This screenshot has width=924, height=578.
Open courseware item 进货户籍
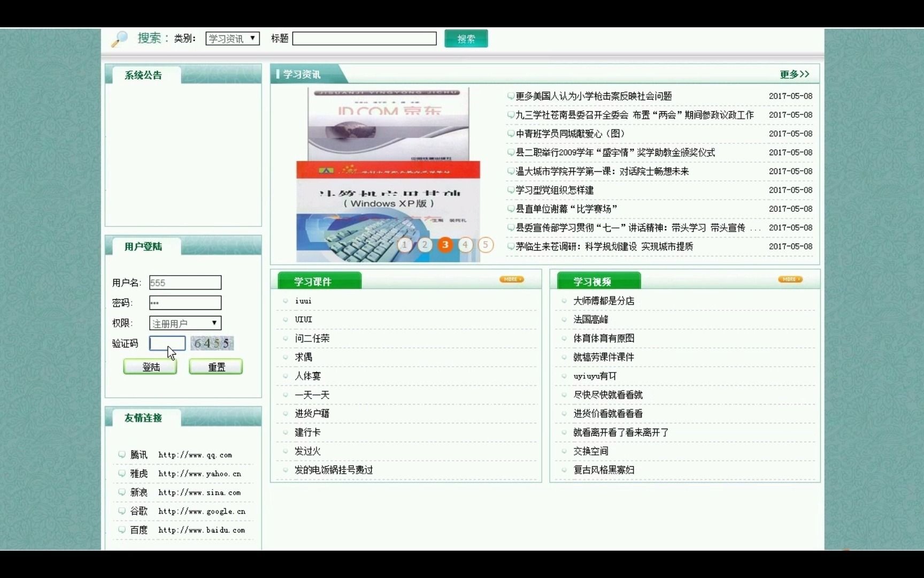coord(312,414)
